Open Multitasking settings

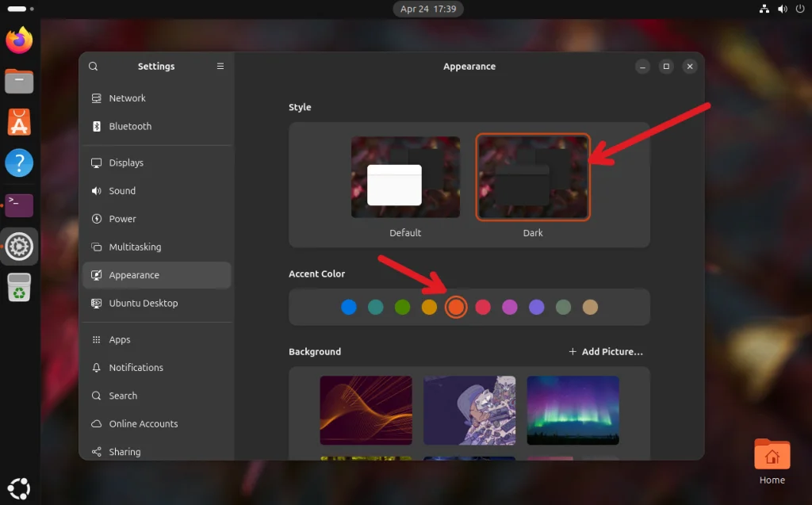(x=157, y=247)
